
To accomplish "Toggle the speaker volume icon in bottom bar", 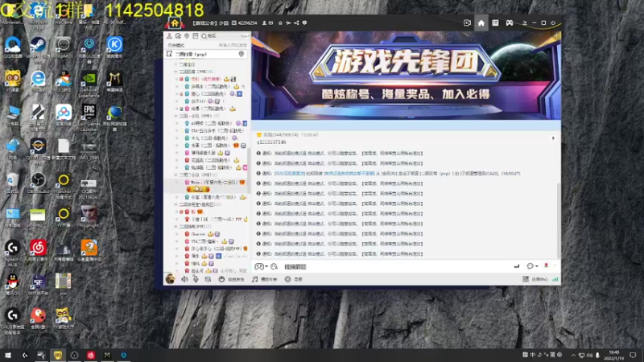I will (x=184, y=279).
